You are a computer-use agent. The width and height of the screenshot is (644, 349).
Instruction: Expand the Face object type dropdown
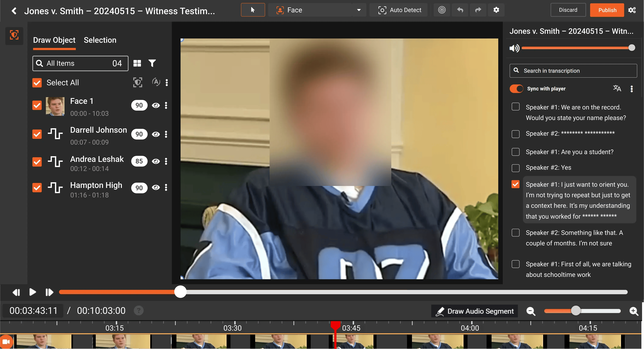click(x=359, y=10)
